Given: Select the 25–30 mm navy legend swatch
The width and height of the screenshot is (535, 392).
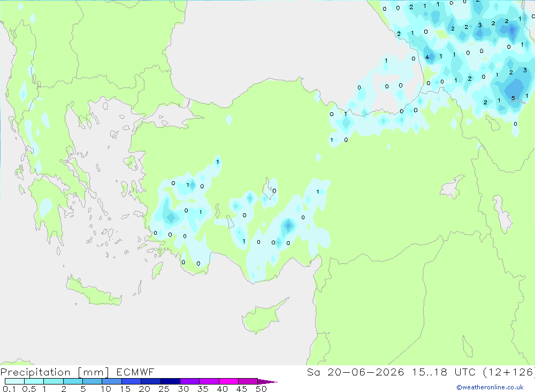Looking at the screenshot, I should [x=170, y=381].
